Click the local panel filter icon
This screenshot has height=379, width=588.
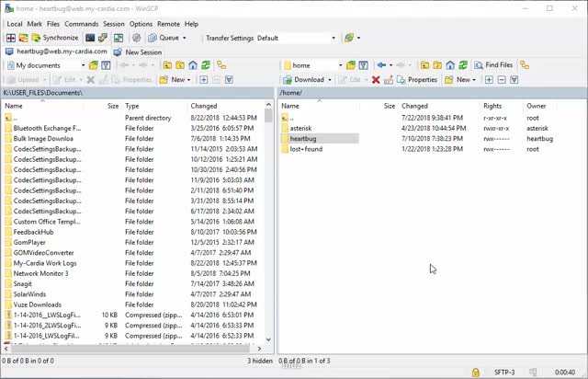click(x=107, y=65)
